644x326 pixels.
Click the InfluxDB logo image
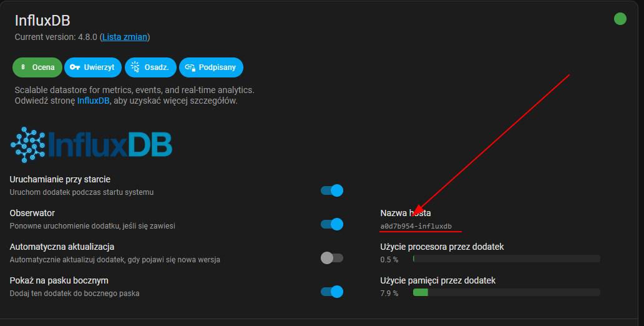91,145
